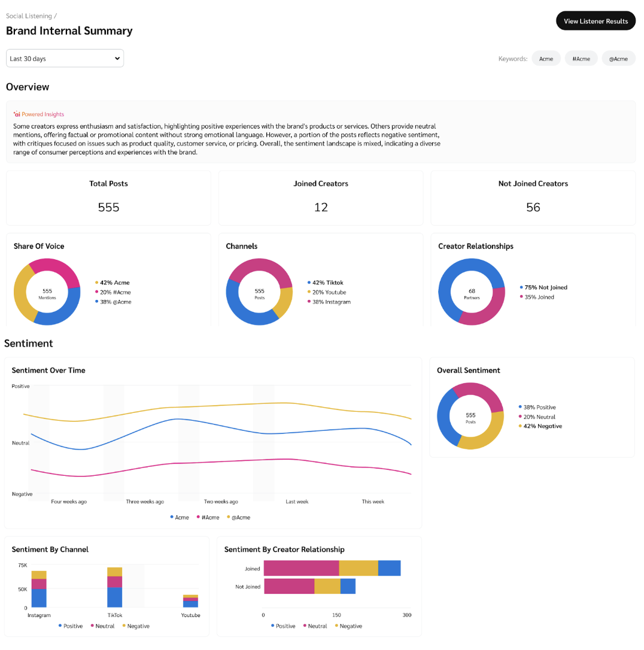Click the Two weeks ago axis label
The width and height of the screenshot is (644, 650).
221,502
